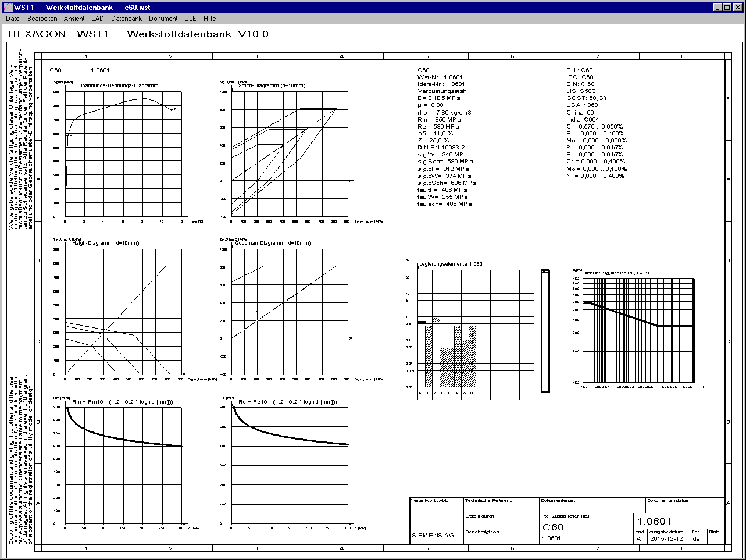The image size is (746, 560).
Task: Minimize the WST1 window
Action: (x=718, y=7)
